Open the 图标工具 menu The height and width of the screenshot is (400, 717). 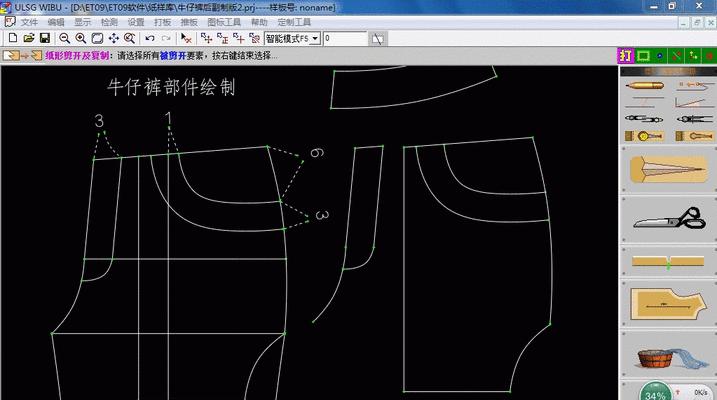(224, 22)
